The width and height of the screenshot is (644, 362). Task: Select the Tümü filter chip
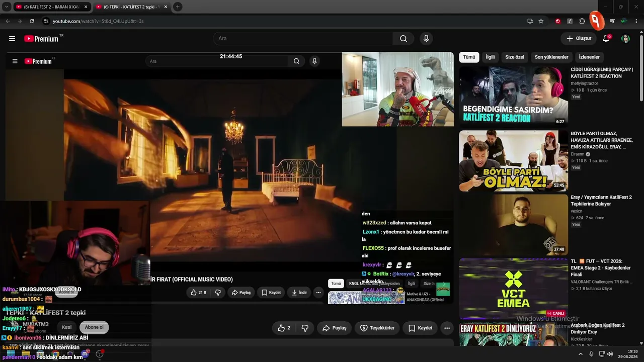(469, 57)
